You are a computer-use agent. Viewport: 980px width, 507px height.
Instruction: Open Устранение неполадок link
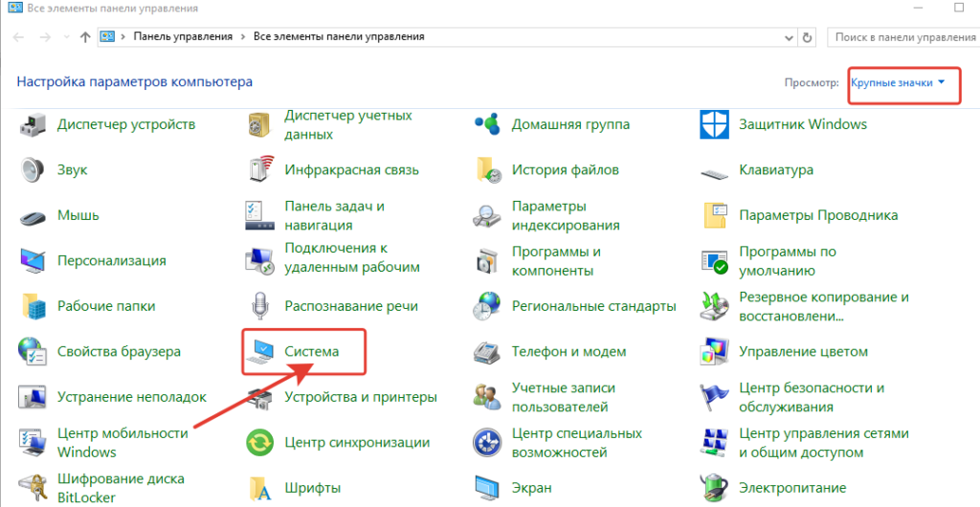pyautogui.click(x=132, y=397)
